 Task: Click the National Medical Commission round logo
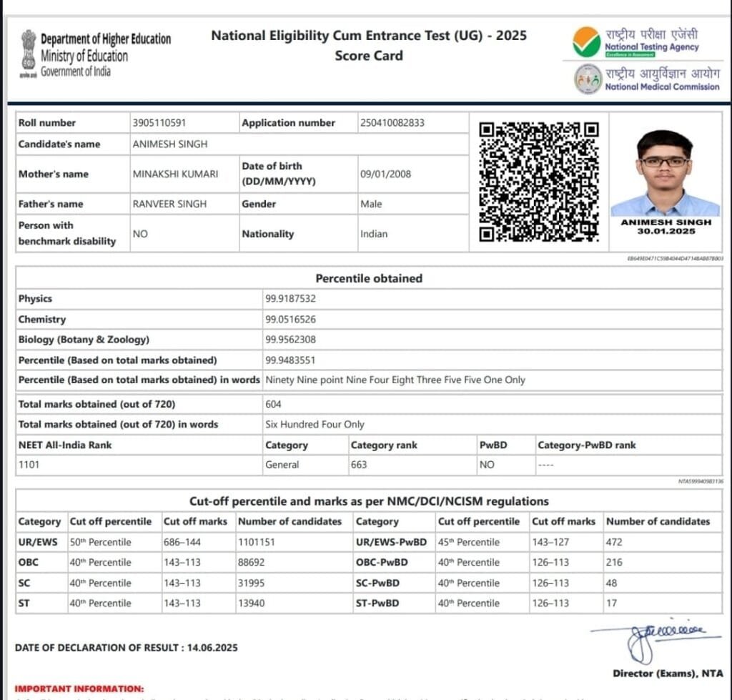(588, 79)
